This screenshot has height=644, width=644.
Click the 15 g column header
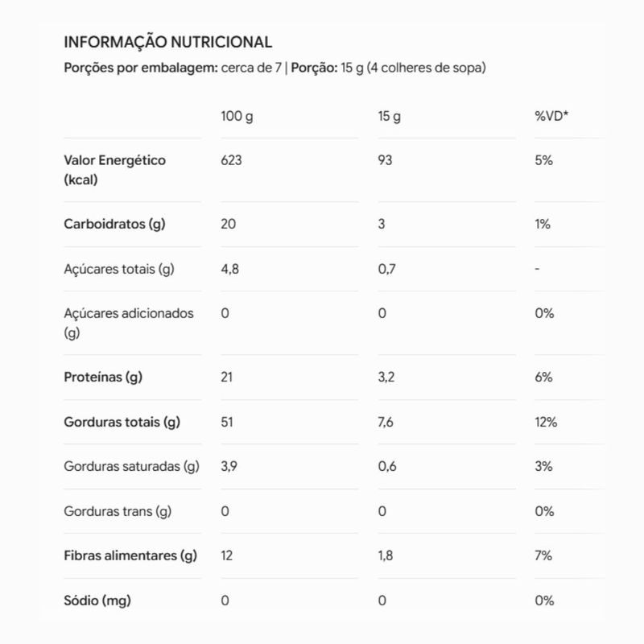(x=389, y=116)
